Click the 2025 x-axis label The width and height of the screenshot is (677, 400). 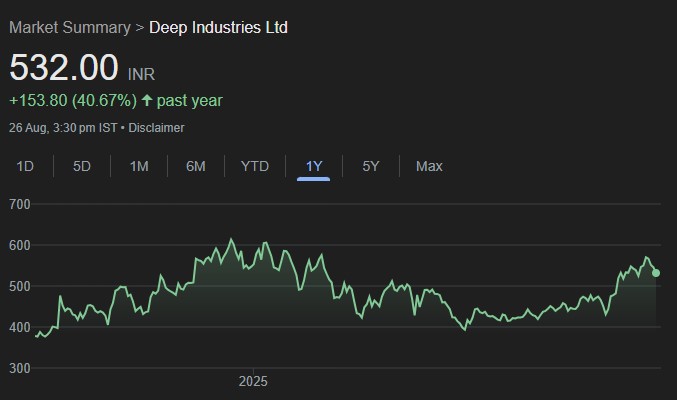point(253,381)
